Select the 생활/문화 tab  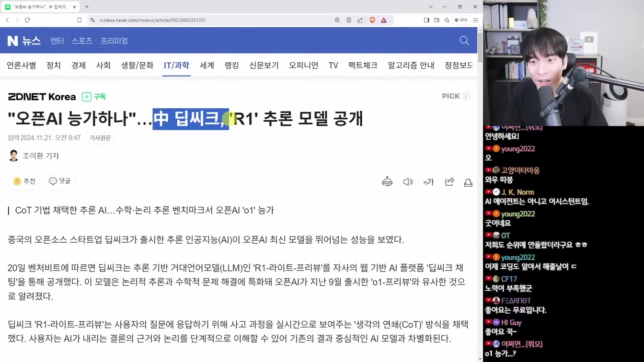(137, 65)
